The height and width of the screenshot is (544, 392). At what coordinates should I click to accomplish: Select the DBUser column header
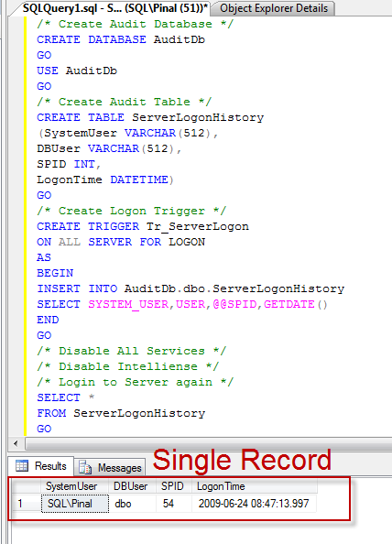(x=133, y=486)
